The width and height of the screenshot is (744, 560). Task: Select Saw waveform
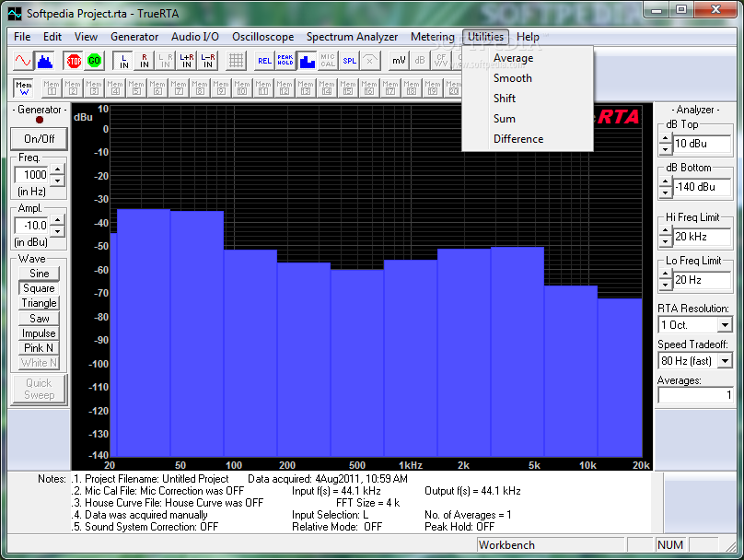(39, 319)
